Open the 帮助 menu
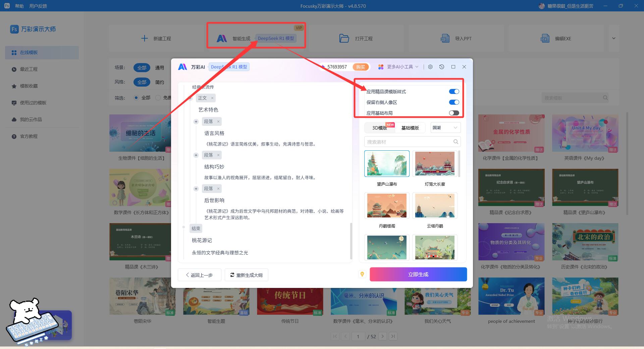The image size is (644, 349). pos(19,6)
